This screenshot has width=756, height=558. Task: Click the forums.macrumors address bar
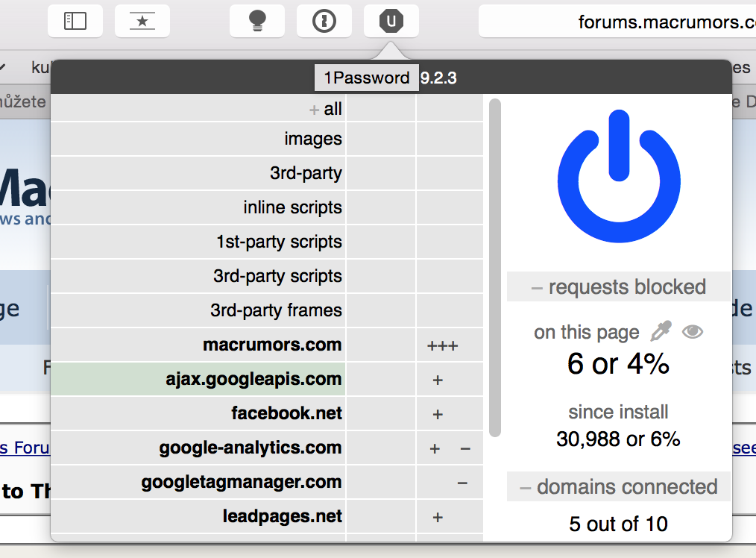pyautogui.click(x=617, y=21)
